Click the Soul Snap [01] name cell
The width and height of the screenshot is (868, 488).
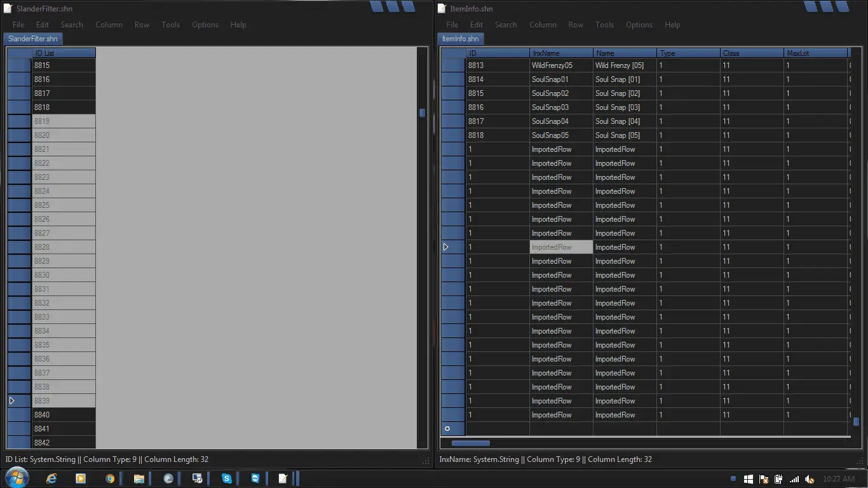coord(625,79)
